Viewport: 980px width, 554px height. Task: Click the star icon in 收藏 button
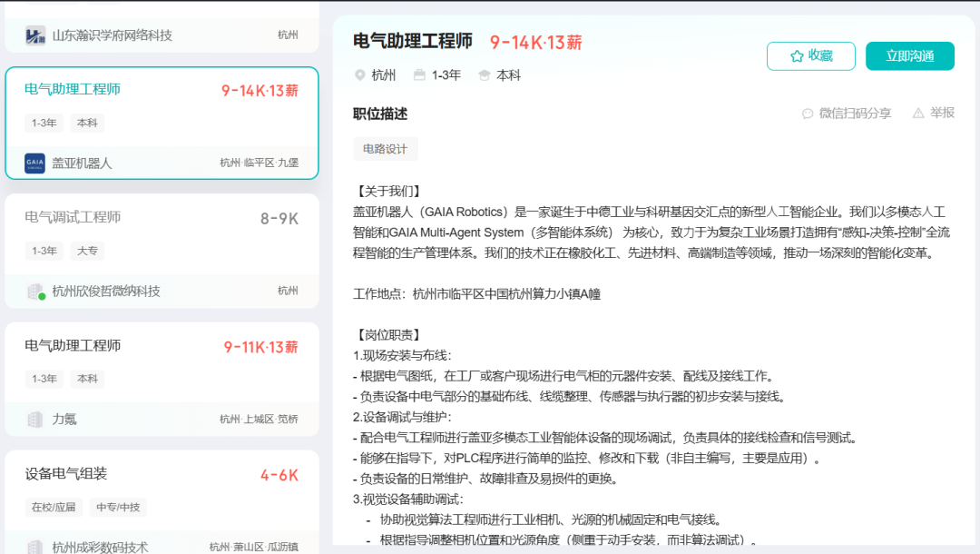797,56
